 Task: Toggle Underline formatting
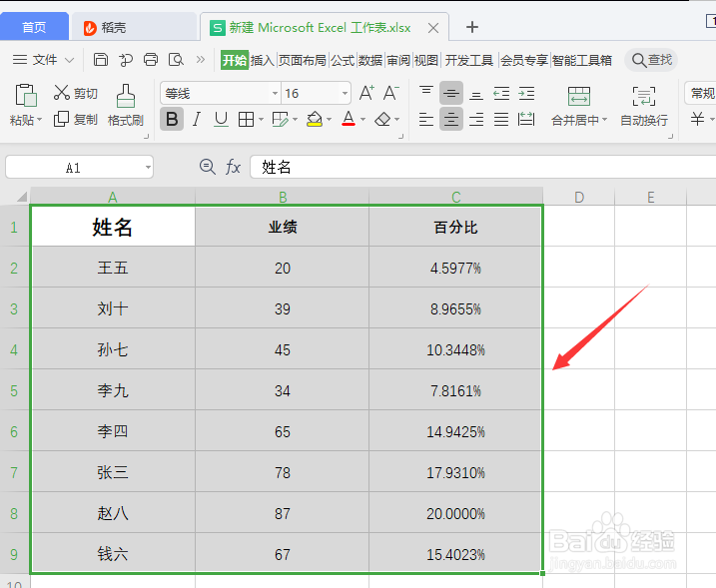pyautogui.click(x=221, y=119)
